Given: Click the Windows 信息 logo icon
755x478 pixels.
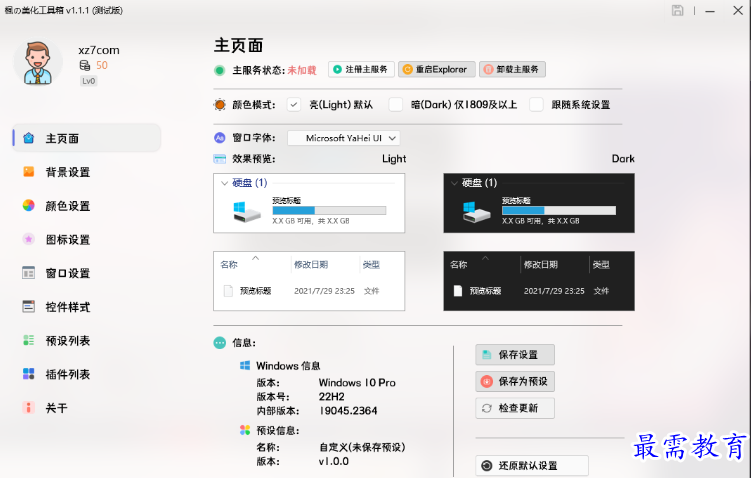Looking at the screenshot, I should click(x=245, y=366).
